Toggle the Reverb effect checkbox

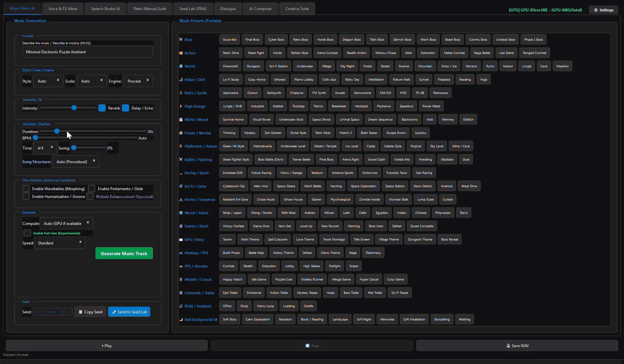pos(102,108)
